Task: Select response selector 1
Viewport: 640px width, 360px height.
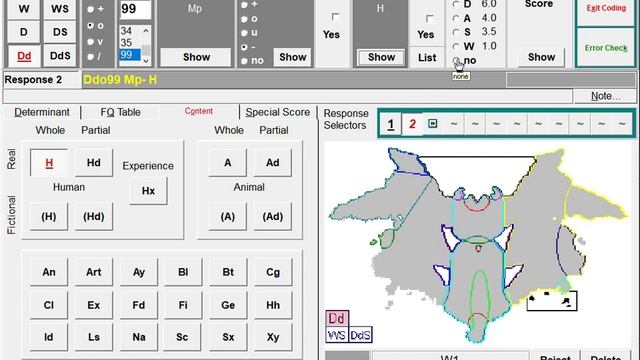Action: tap(391, 124)
